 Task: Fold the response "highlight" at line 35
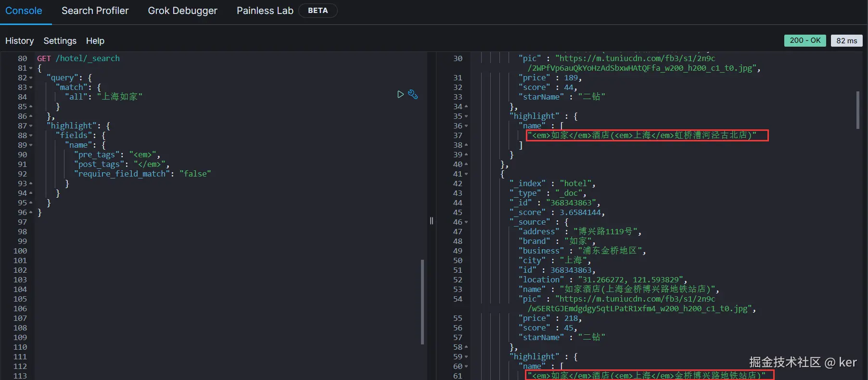[466, 116]
